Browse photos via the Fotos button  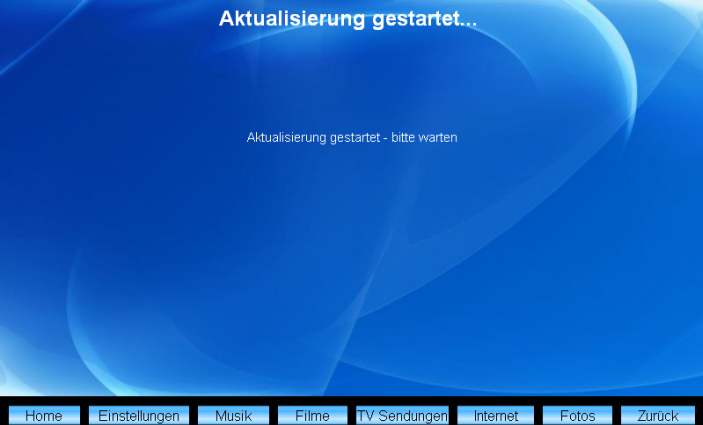(577, 415)
